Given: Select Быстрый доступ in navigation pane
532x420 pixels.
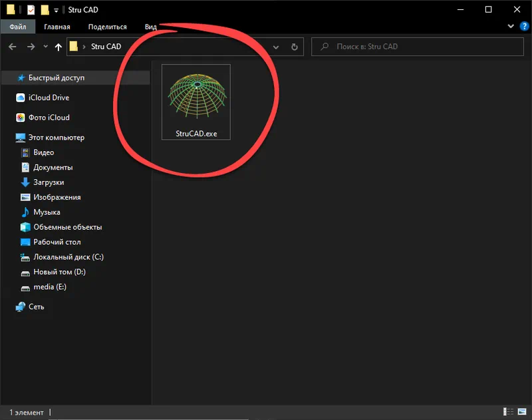Looking at the screenshot, I should coord(75,78).
